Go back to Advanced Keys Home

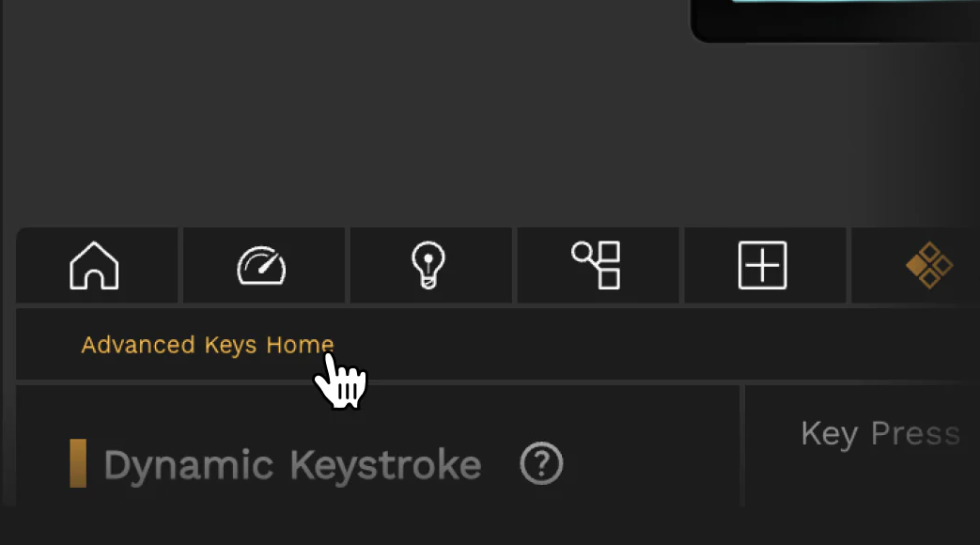coord(208,345)
